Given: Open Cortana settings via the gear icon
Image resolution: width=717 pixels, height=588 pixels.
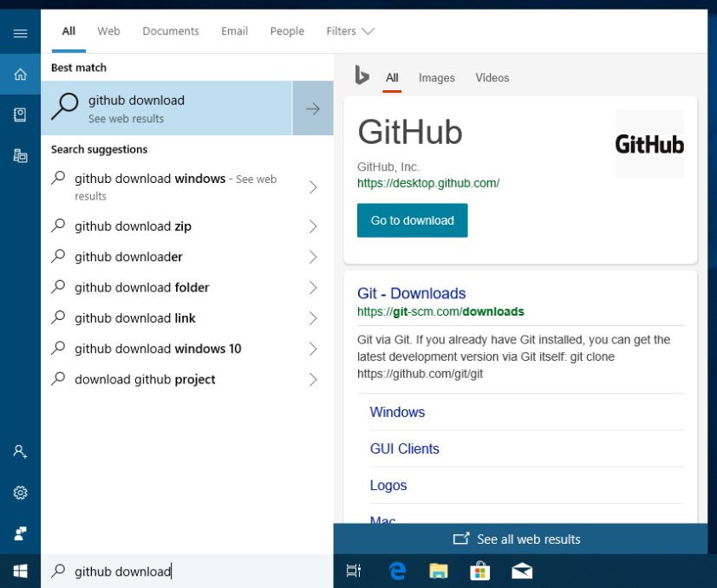Looking at the screenshot, I should coord(20,493).
